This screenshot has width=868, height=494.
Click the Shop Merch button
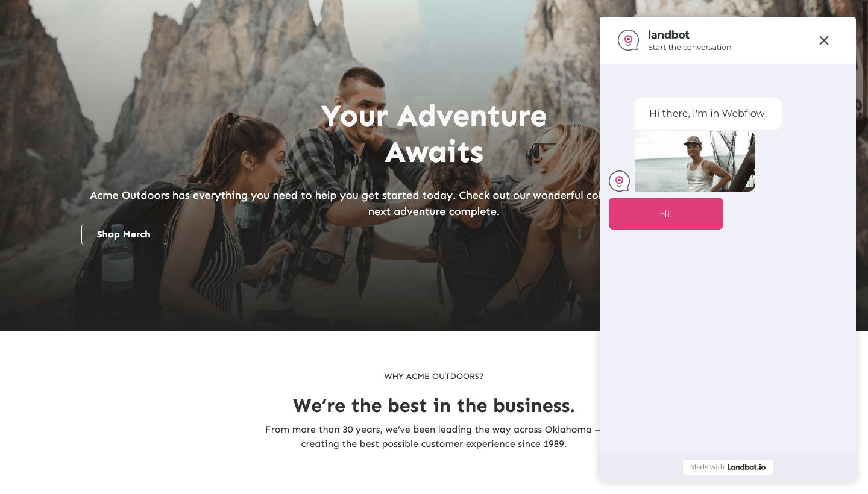124,234
